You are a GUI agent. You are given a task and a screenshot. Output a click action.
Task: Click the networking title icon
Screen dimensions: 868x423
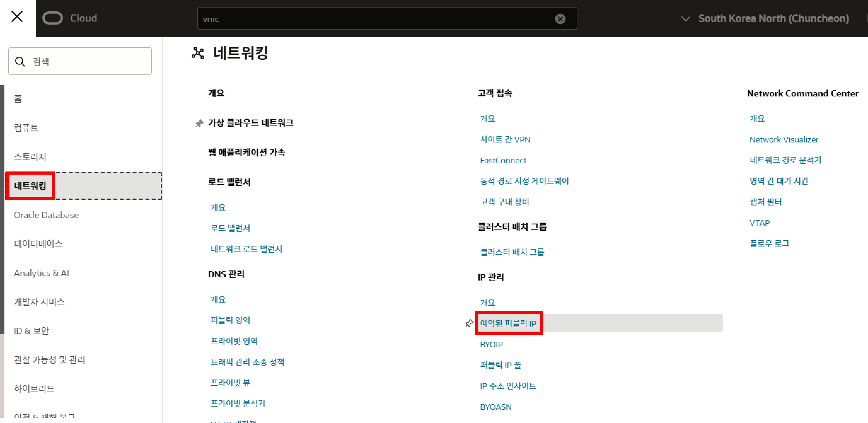coord(198,53)
